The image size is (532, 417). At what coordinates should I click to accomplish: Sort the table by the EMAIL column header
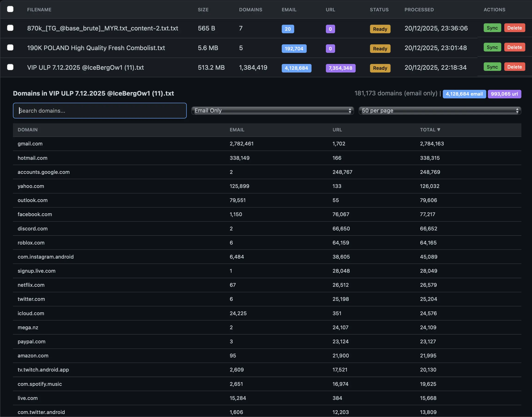coord(237,130)
